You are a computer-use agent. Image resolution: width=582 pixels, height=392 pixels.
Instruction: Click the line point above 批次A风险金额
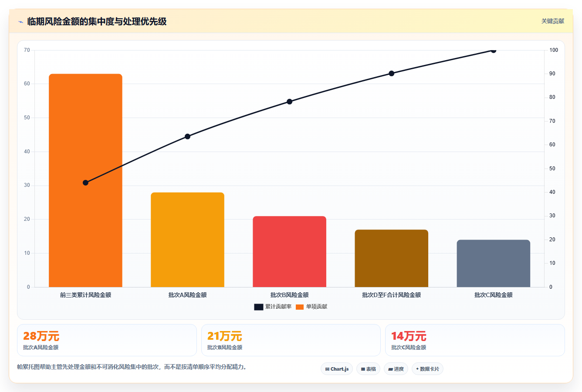click(187, 136)
